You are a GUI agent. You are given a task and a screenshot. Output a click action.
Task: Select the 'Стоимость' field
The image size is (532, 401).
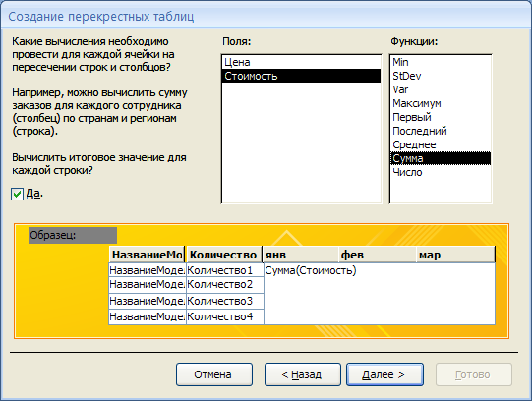coord(301,76)
